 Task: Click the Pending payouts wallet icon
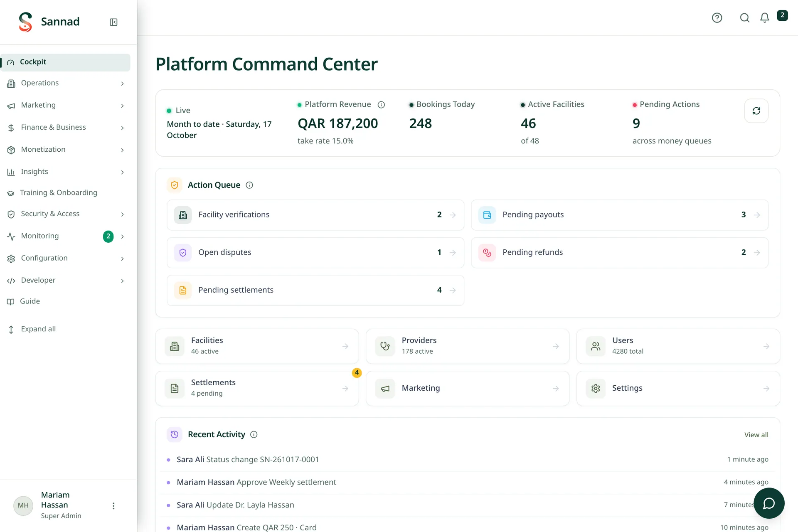click(x=487, y=215)
